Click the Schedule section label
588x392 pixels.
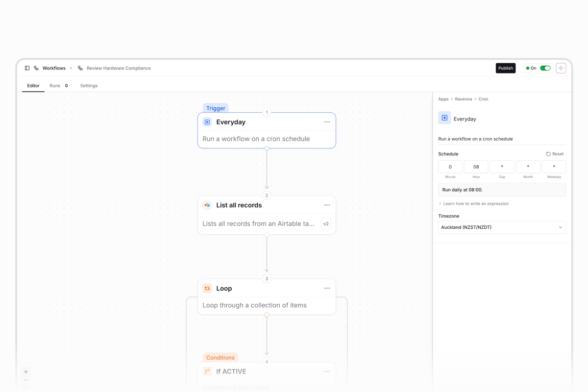(448, 154)
